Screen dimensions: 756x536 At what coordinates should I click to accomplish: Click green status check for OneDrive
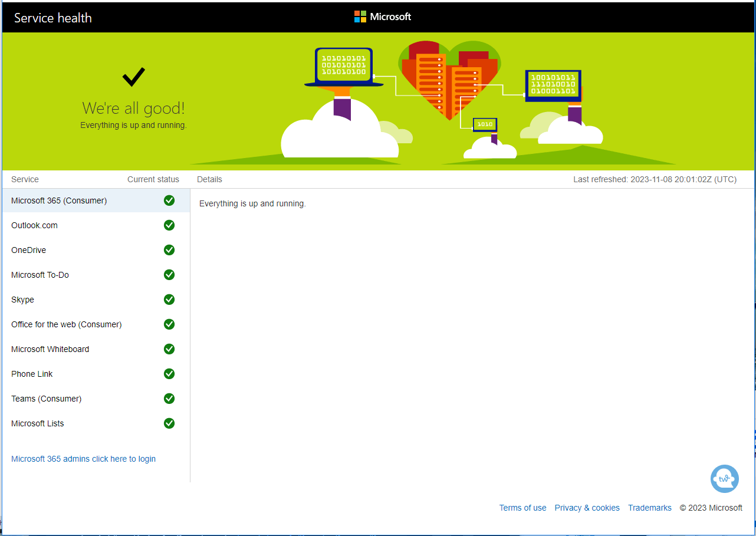coord(169,250)
